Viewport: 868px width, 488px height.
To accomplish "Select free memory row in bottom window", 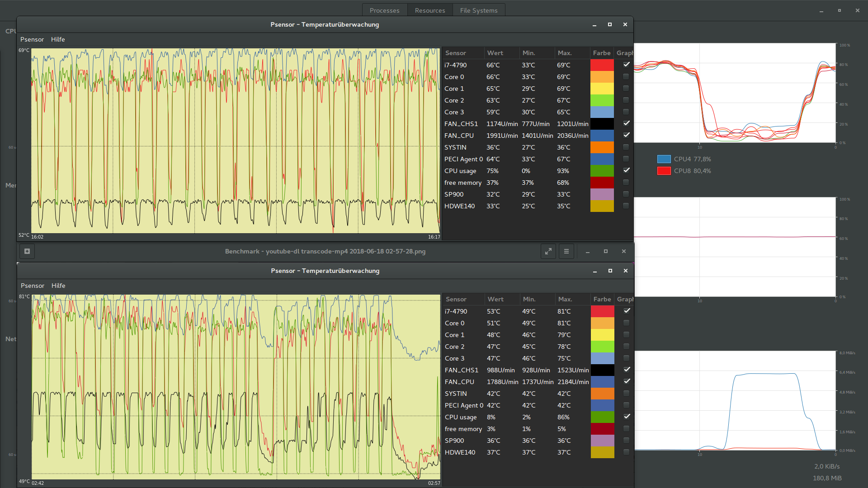I will click(x=538, y=429).
